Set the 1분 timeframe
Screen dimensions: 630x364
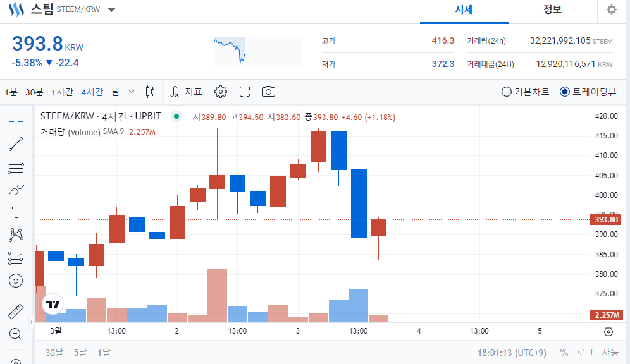[x=11, y=92]
